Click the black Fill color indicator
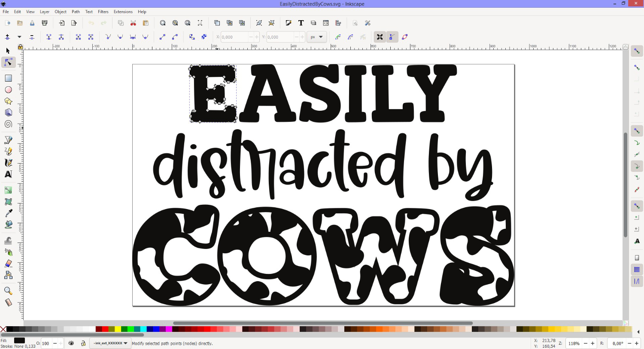 [19, 340]
